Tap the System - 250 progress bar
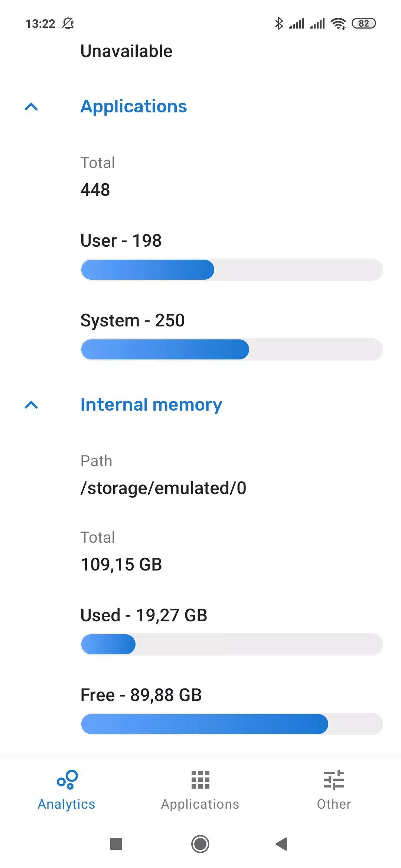This screenshot has height=868, width=401. pos(232,349)
